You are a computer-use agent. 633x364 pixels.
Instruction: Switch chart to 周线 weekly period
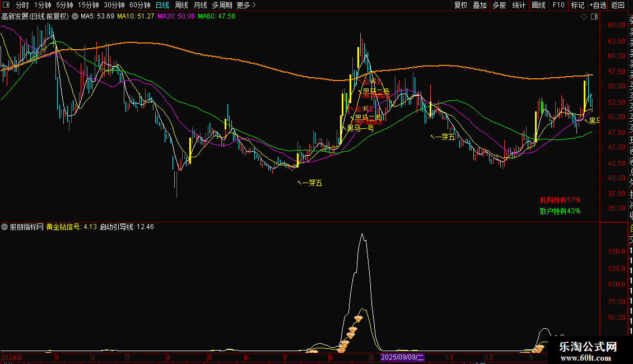tap(181, 5)
